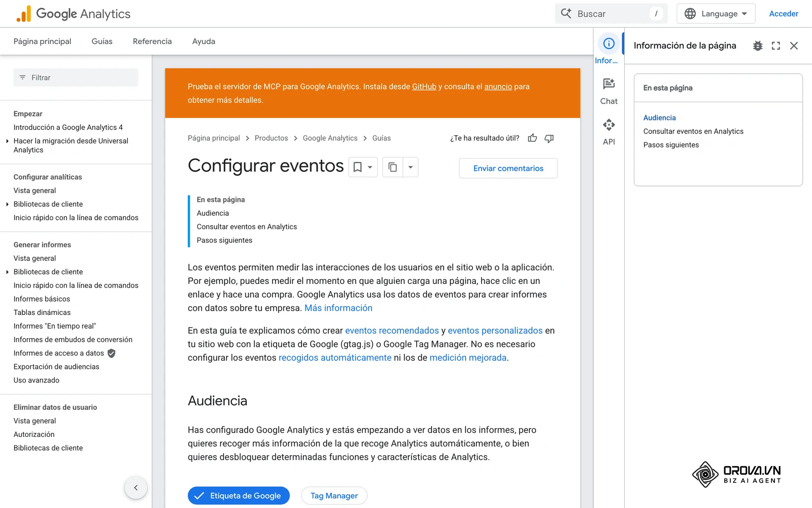Open the GitHub link in the banner
The width and height of the screenshot is (812, 508).
(x=424, y=87)
